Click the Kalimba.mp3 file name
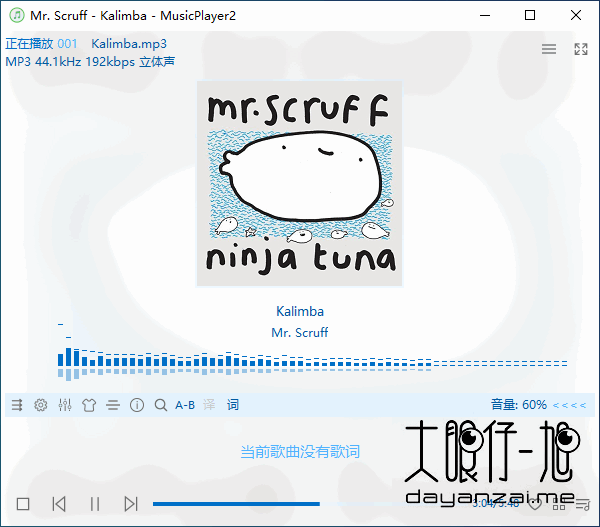Image resolution: width=600 pixels, height=527 pixels. coord(129,44)
